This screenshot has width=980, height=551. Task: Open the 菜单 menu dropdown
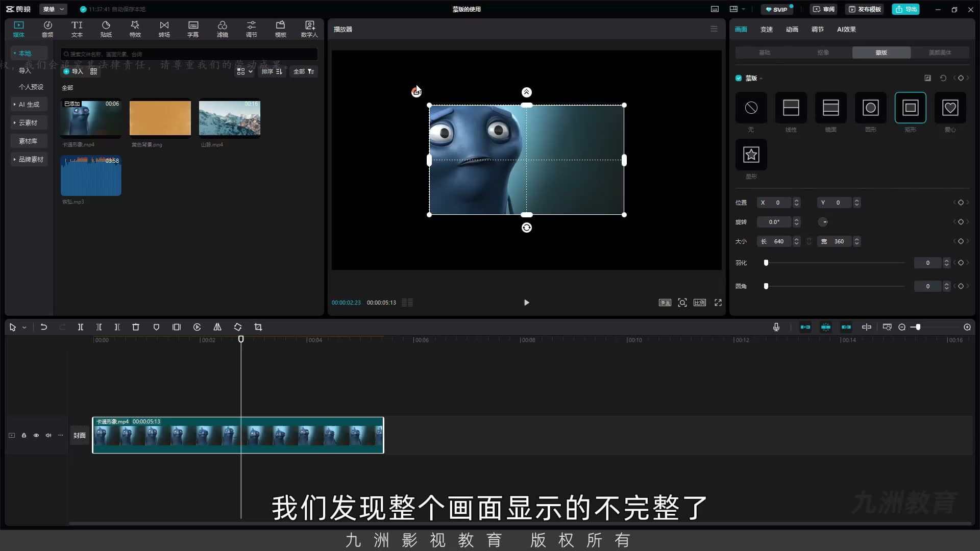tap(54, 9)
